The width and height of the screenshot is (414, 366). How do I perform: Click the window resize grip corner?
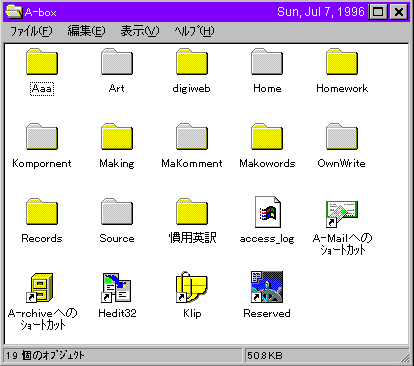pyautogui.click(x=405, y=357)
